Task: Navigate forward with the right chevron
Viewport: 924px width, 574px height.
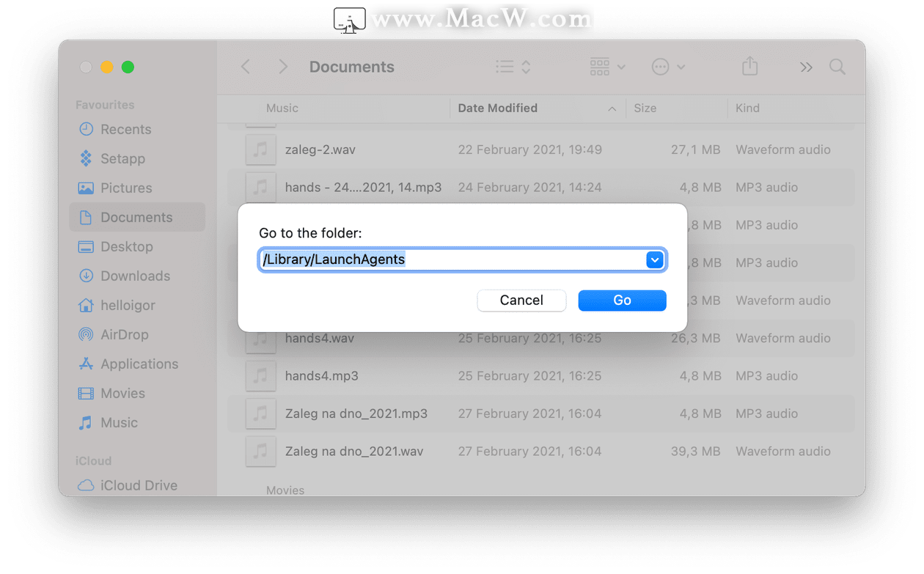Action: click(283, 67)
